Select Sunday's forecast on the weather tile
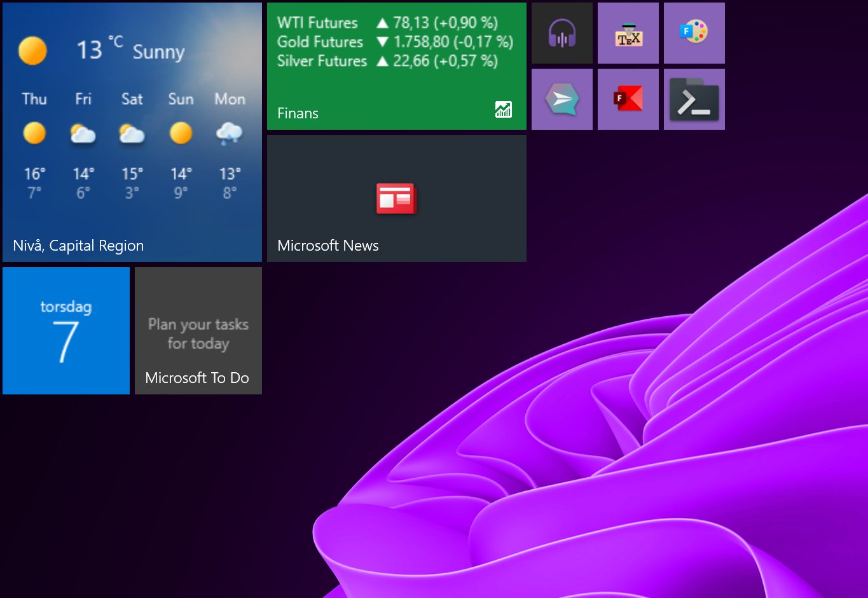The image size is (868, 598). 180,134
